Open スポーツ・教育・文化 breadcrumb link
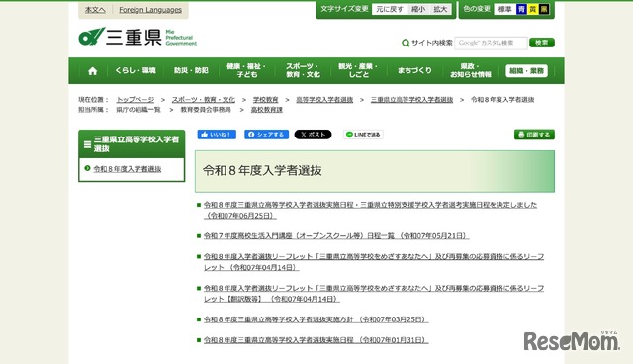 204,100
